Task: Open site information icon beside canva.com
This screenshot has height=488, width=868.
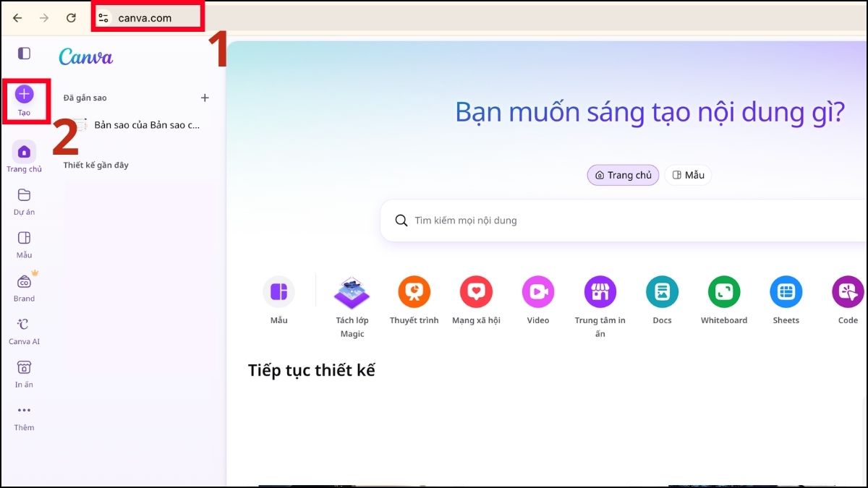Action: tap(103, 18)
